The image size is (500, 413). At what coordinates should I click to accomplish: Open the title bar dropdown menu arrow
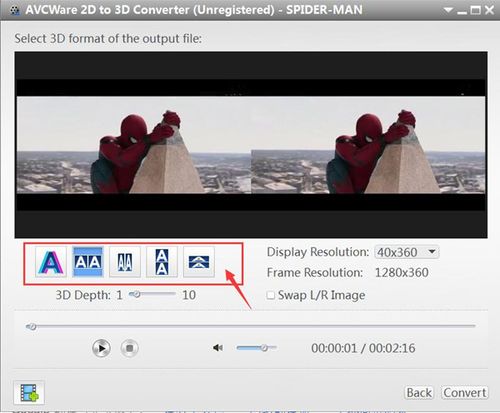tap(448, 10)
